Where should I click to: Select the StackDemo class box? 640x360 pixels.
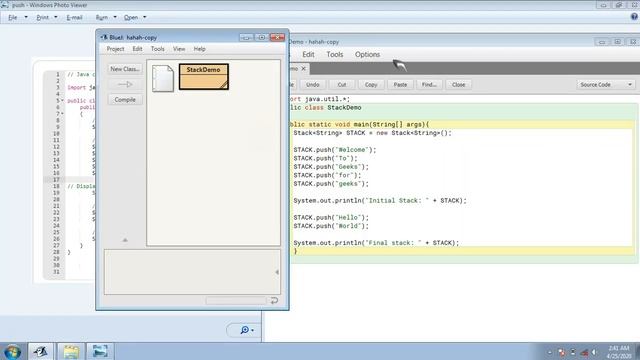(x=204, y=76)
